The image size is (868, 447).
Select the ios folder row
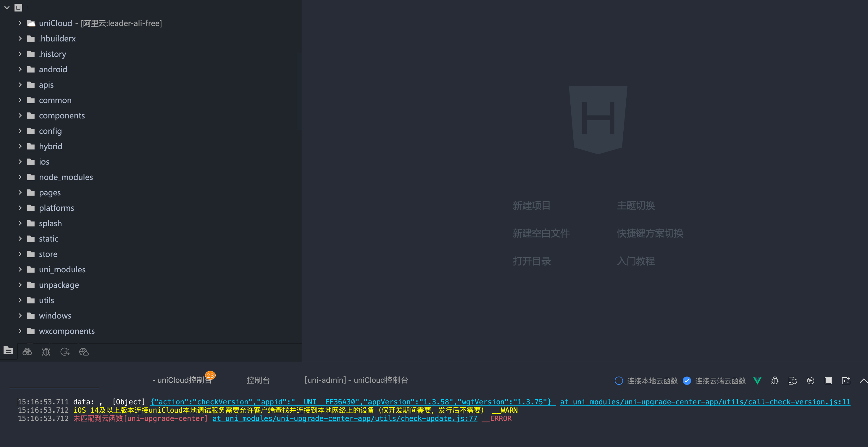click(x=151, y=162)
